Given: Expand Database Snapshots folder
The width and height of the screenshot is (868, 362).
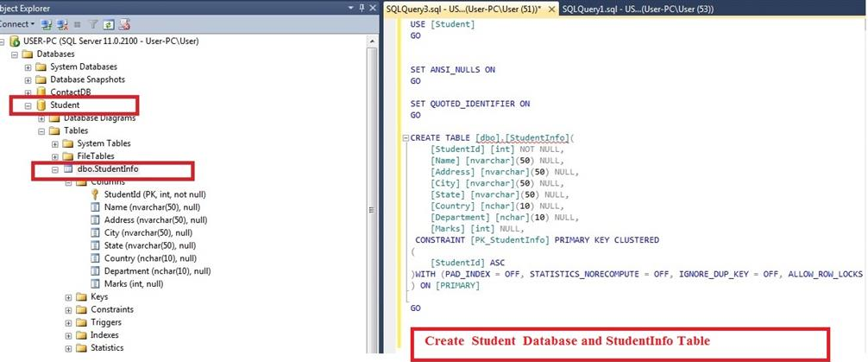Looking at the screenshot, I should coord(28,79).
